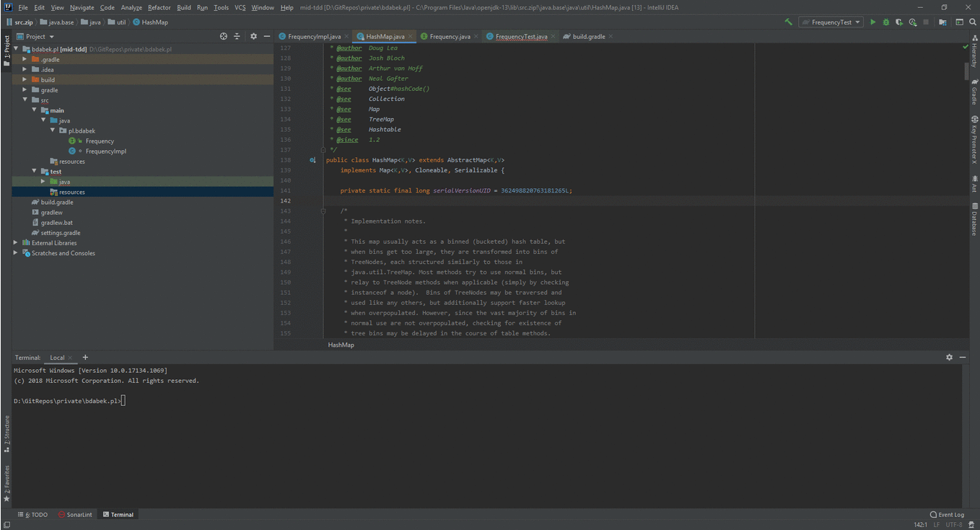Open UTF-8 encoding selector in status bar
Image resolution: width=980 pixels, height=530 pixels.
pyautogui.click(x=954, y=524)
